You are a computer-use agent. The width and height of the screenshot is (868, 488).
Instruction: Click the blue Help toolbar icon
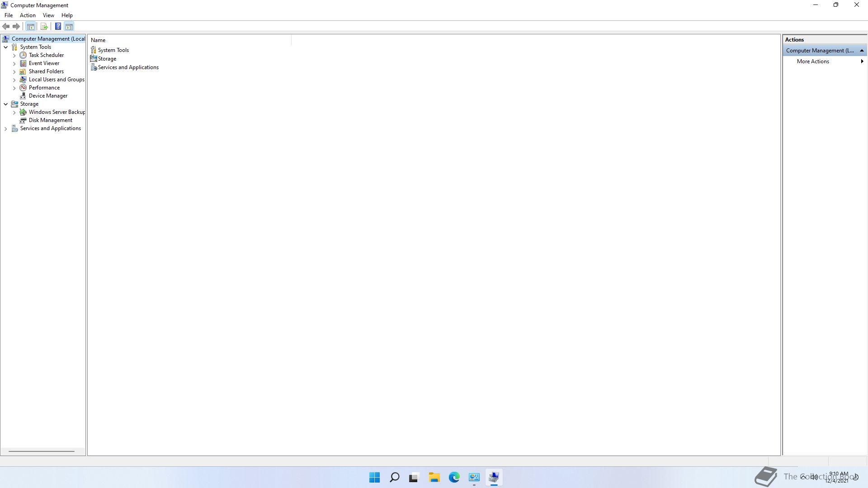point(58,26)
